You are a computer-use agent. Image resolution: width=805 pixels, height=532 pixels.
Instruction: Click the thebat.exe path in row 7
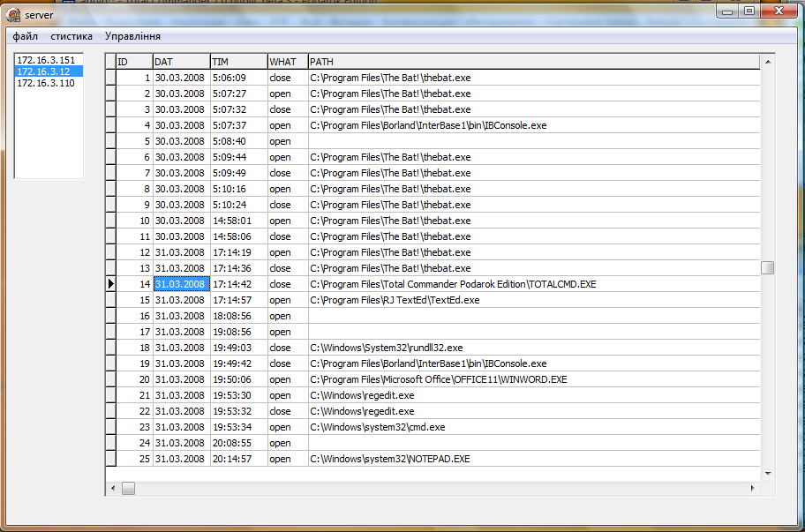[534, 174]
